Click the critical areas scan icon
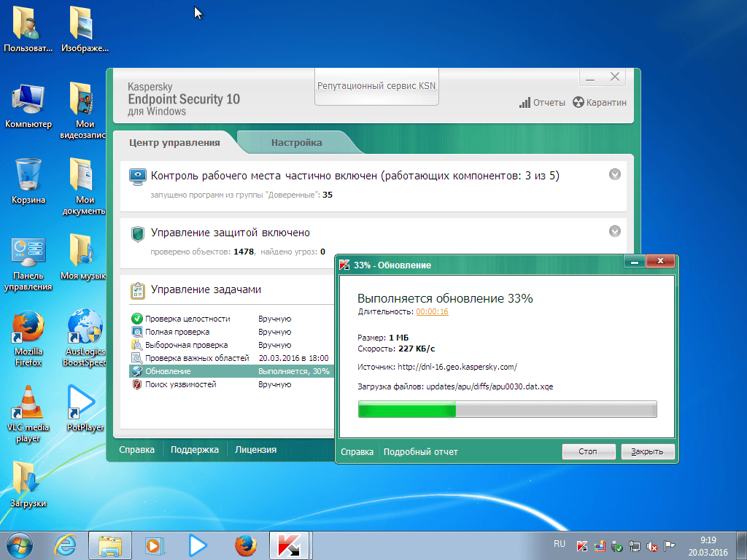The height and width of the screenshot is (560, 747). 136,358
